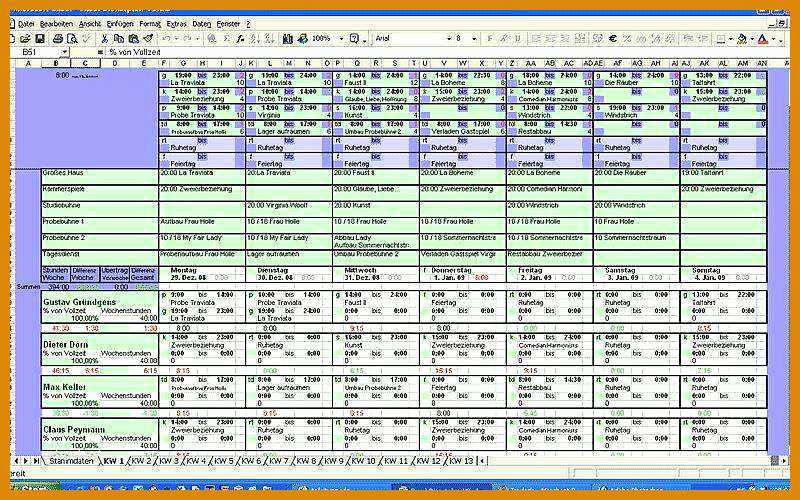Expand the undo history dropdown arrow
Image resolution: width=800 pixels, height=500 pixels.
[177, 39]
